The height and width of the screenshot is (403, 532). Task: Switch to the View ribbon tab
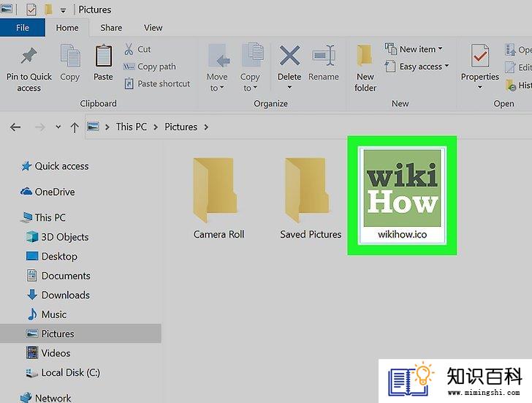point(153,28)
